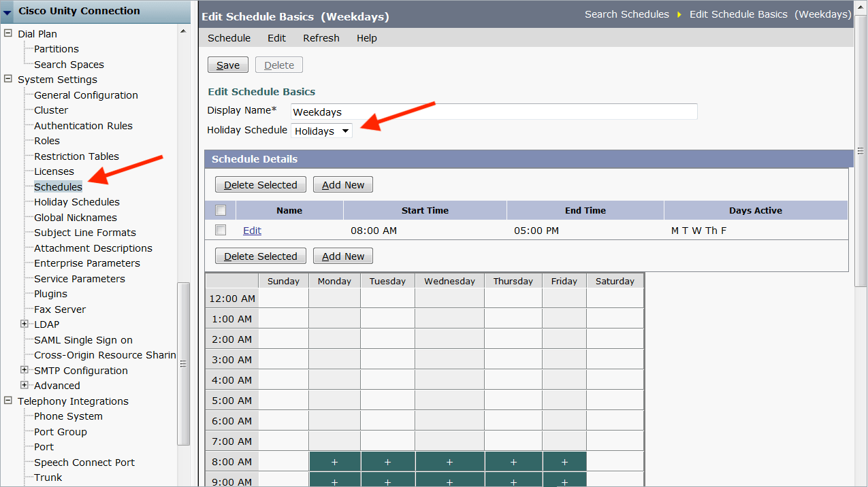868x487 pixels.
Task: Select Enterprise Parameters
Action: [x=87, y=263]
